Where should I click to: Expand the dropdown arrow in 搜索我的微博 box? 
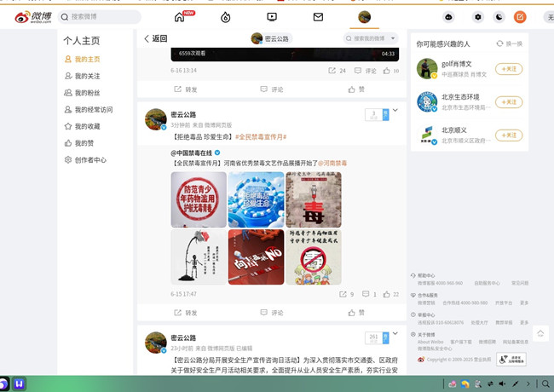393,38
